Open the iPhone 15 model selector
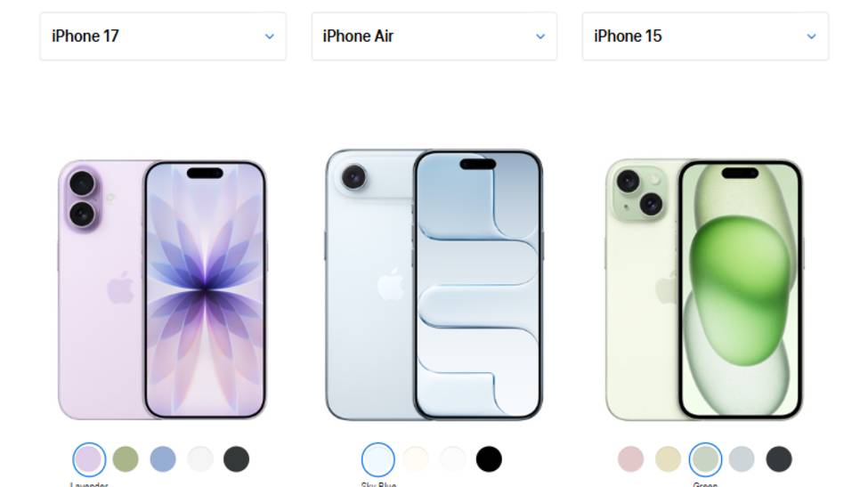The image size is (868, 487). coord(705,37)
